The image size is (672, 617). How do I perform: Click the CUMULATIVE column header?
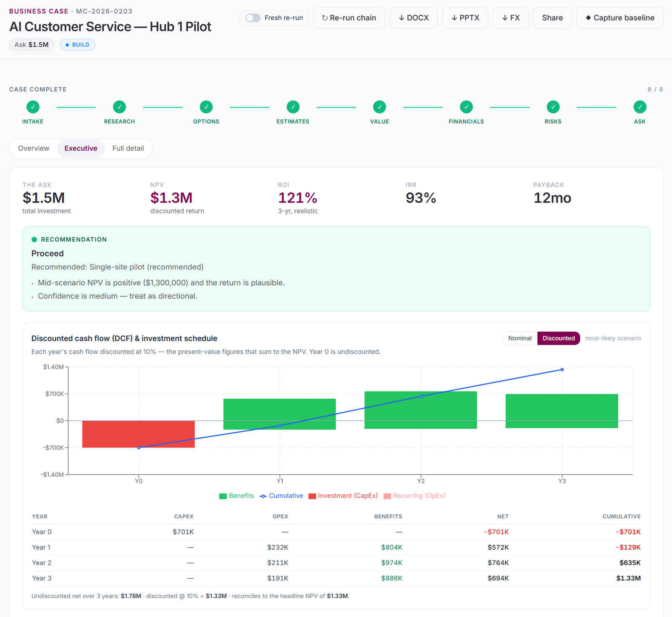pyautogui.click(x=622, y=517)
